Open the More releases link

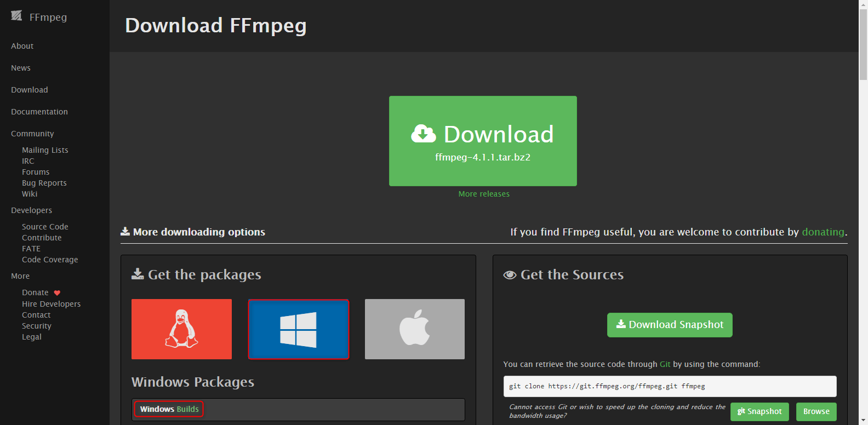coord(484,194)
